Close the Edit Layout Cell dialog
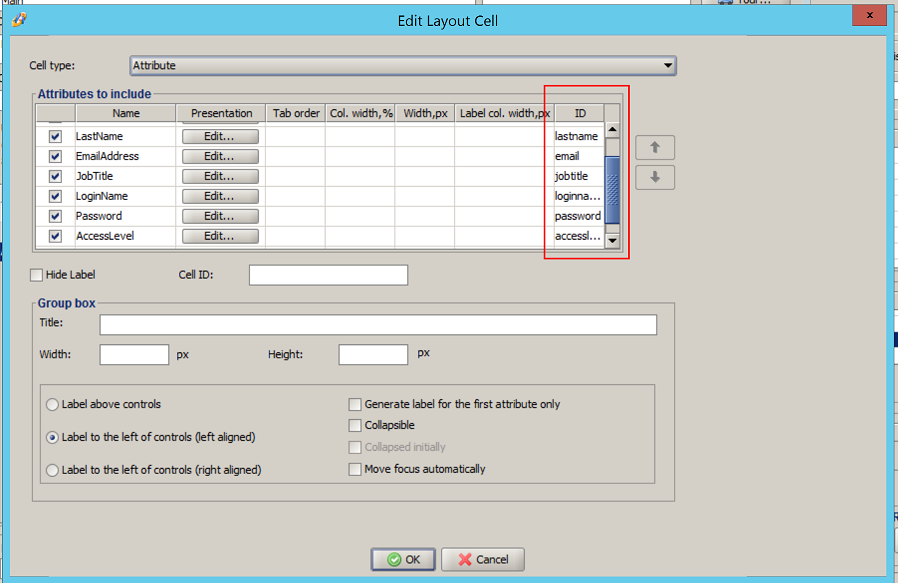The height and width of the screenshot is (583, 898). pyautogui.click(x=869, y=15)
